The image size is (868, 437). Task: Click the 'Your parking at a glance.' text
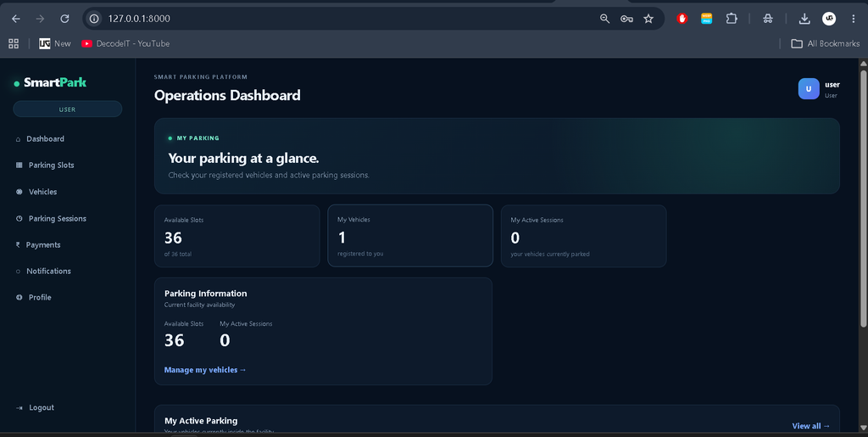pos(243,159)
